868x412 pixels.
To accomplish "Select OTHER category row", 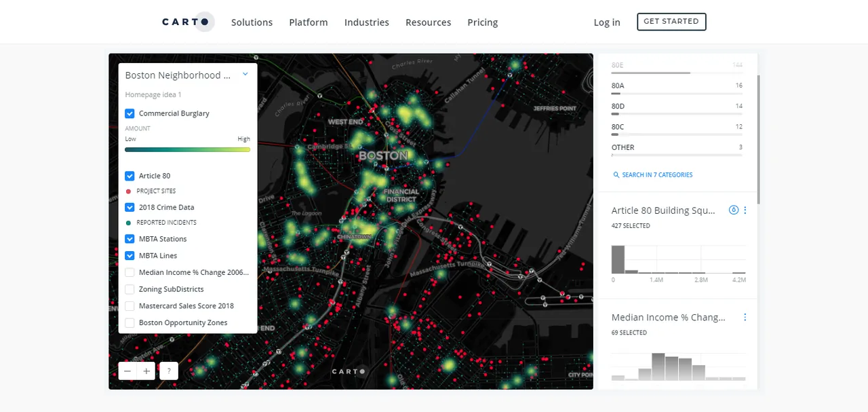I will click(677, 149).
